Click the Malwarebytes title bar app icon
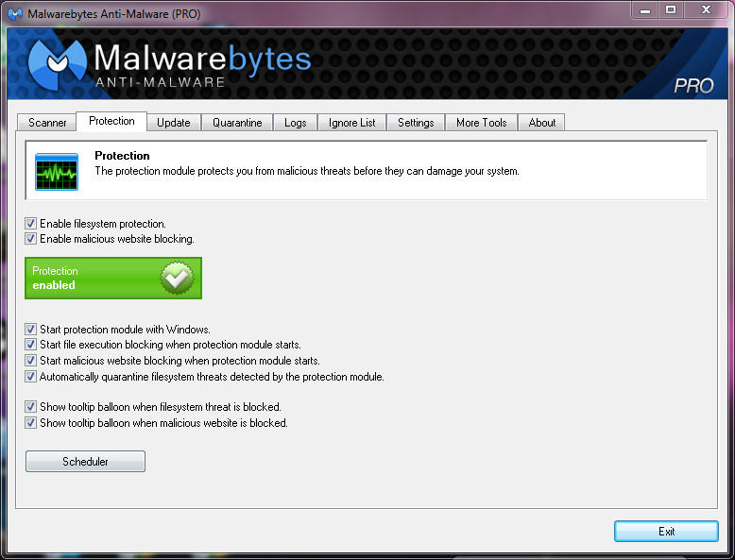Image resolution: width=735 pixels, height=560 pixels. 15,13
